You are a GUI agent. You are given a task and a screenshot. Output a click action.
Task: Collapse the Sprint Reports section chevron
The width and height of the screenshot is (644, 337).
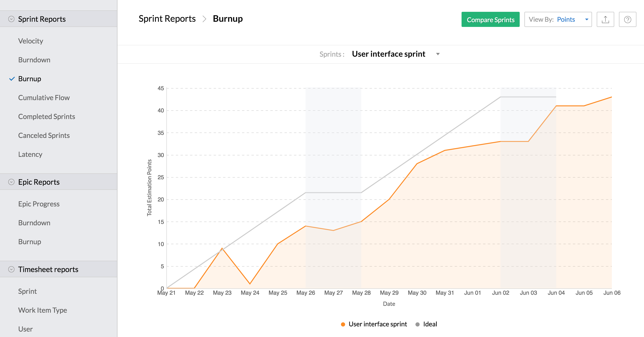click(x=11, y=19)
